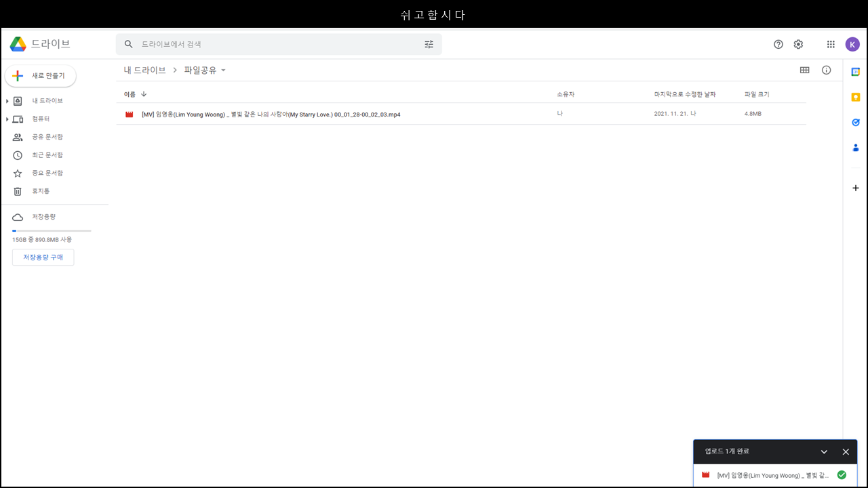Image resolution: width=868 pixels, height=488 pixels.
Task: Click 업로드 1개 완료 header text
Action: point(727,451)
